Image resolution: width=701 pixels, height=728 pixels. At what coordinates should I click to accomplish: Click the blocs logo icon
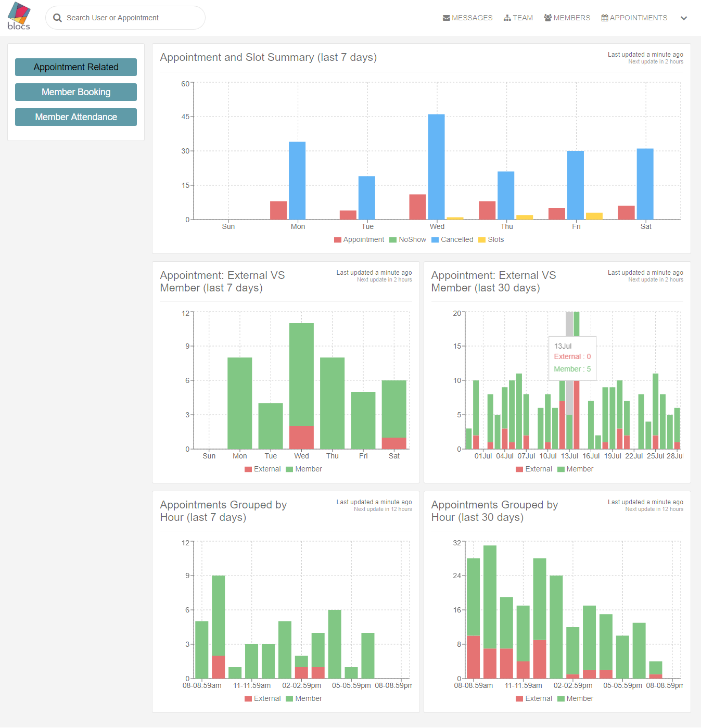click(x=19, y=16)
